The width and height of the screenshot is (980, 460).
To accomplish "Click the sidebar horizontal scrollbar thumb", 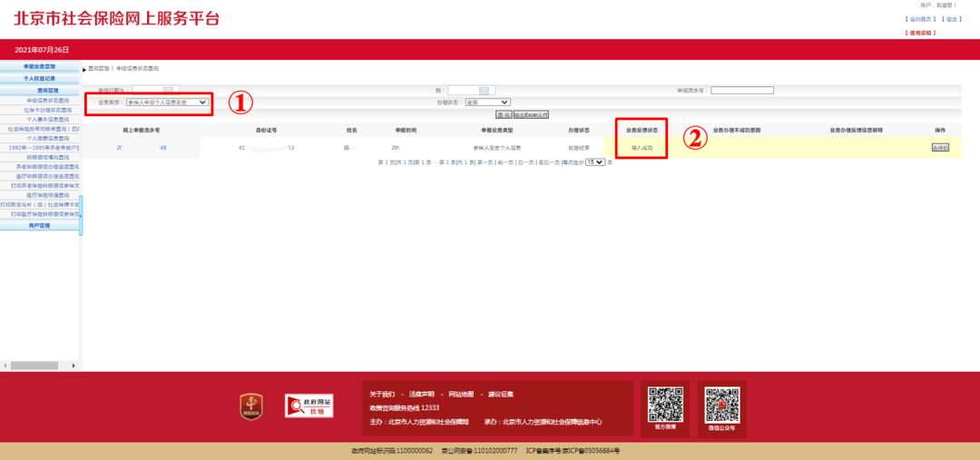I will click(x=35, y=365).
